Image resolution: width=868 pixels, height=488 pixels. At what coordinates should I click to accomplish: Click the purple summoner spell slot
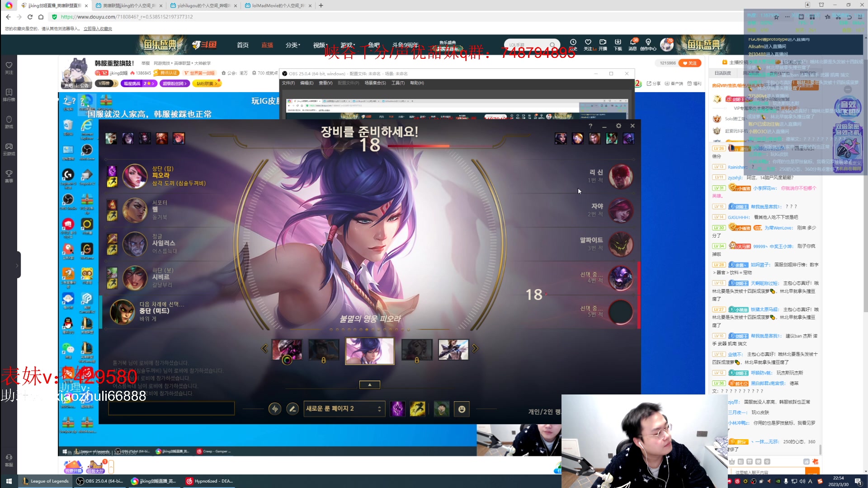[x=397, y=409]
